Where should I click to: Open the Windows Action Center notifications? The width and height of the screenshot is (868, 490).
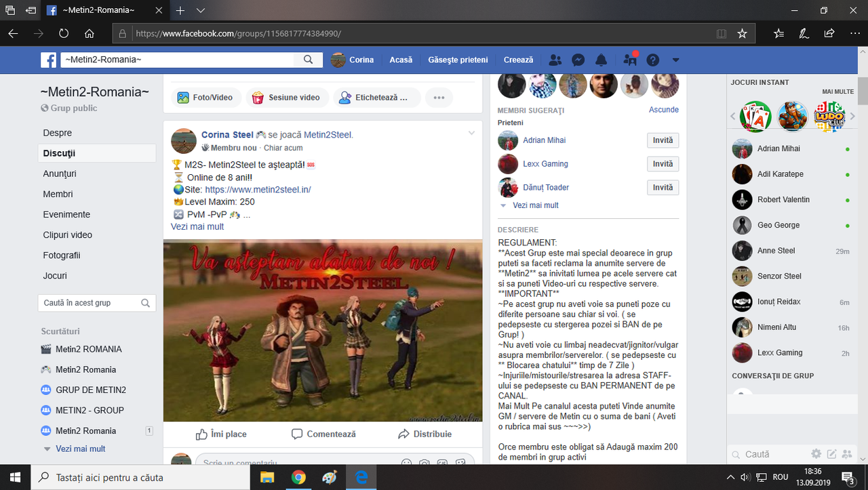848,477
